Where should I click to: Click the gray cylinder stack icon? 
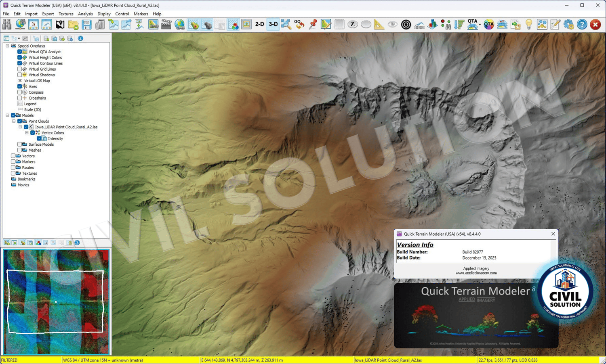(x=100, y=25)
